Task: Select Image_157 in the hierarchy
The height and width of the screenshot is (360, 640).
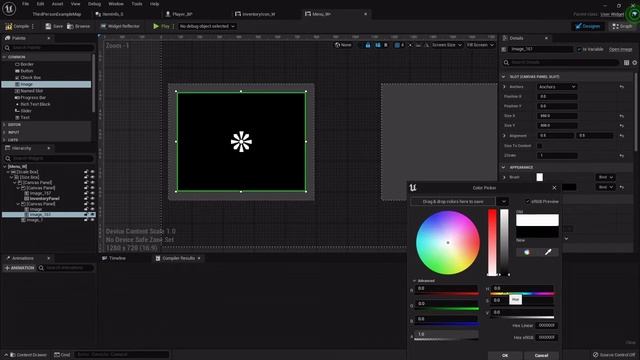Action: 40,193
